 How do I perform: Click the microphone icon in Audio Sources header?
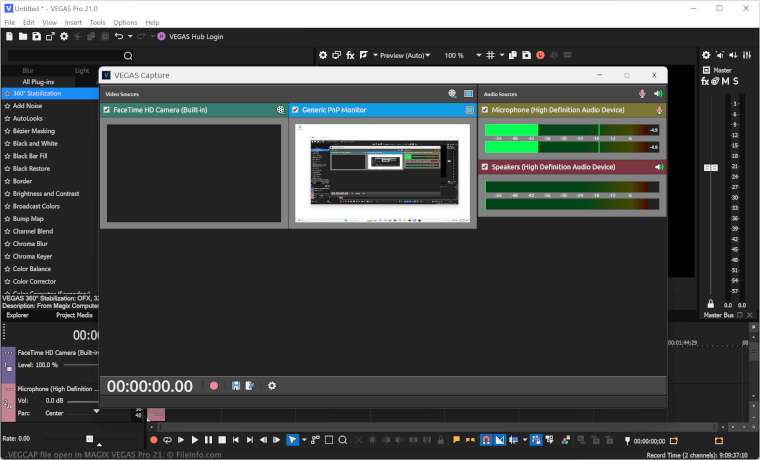(642, 94)
